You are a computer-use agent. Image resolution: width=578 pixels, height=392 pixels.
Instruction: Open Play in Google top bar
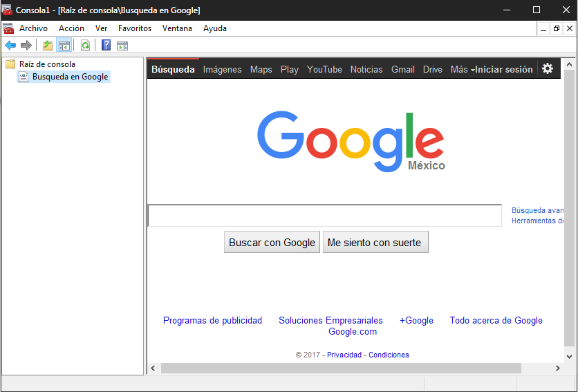(290, 69)
